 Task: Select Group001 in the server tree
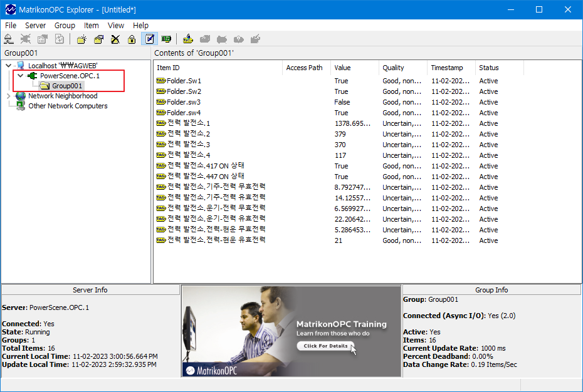tap(67, 86)
